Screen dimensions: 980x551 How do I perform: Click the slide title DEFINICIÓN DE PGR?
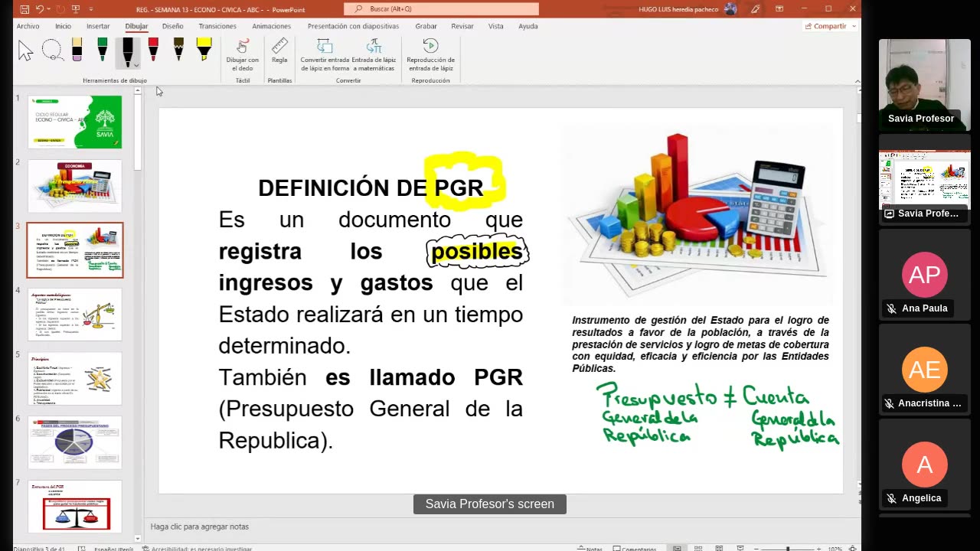pyautogui.click(x=371, y=188)
